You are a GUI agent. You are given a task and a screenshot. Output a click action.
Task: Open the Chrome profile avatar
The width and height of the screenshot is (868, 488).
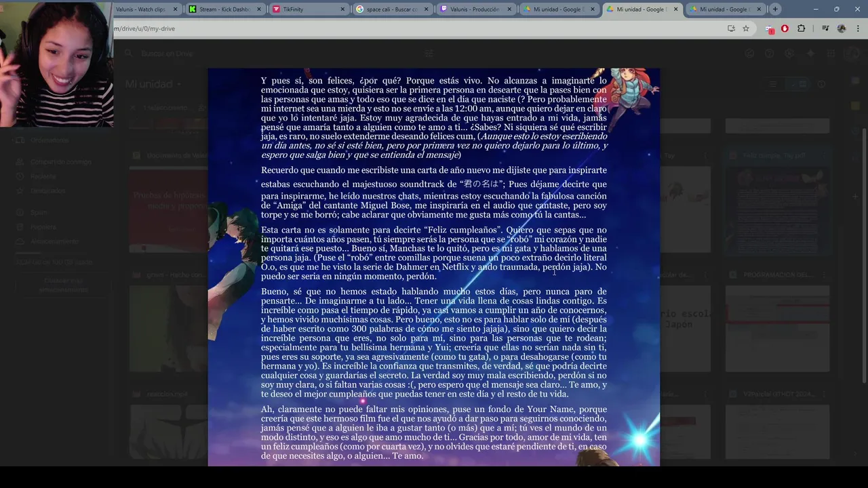point(842,28)
